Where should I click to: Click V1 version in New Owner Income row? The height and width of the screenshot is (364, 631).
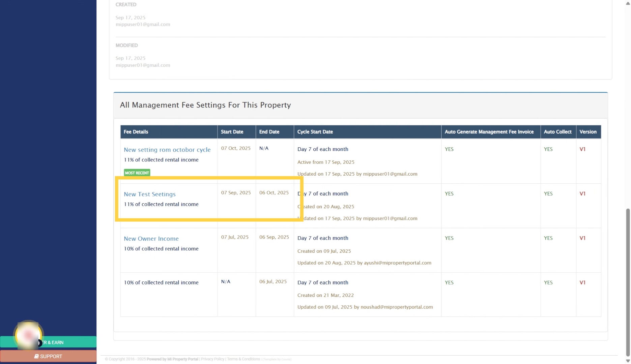tap(582, 238)
